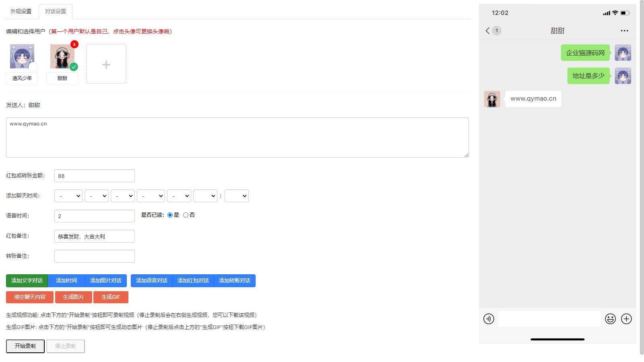Click the empty 转账备注 input field
This screenshot has height=362, width=644.
coord(95,256)
